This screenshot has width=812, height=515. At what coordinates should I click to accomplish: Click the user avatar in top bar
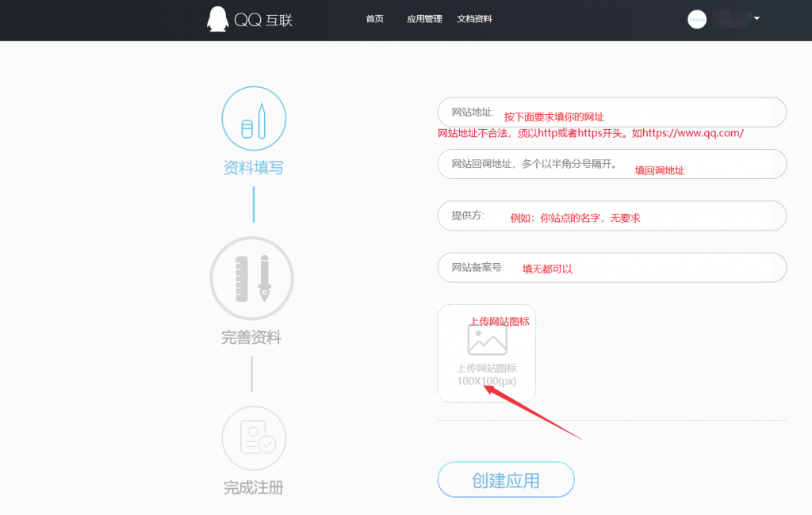coord(696,19)
